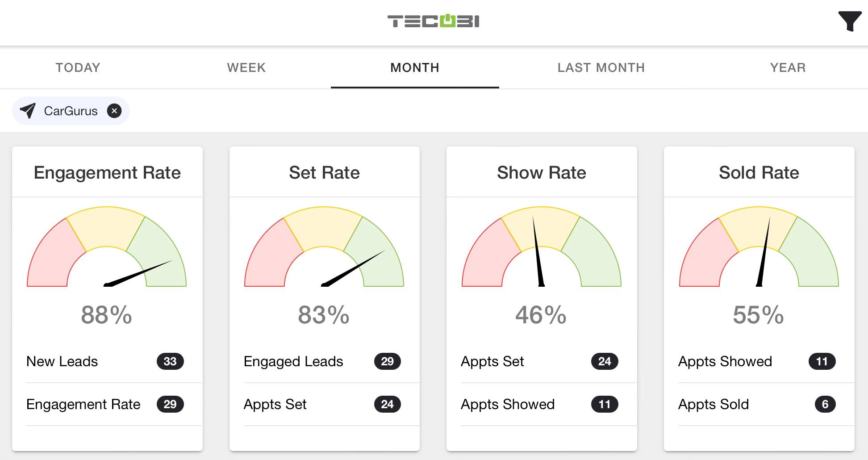Screen dimensions: 868x460
Task: Click the Tecobi logo
Action: [x=433, y=21]
